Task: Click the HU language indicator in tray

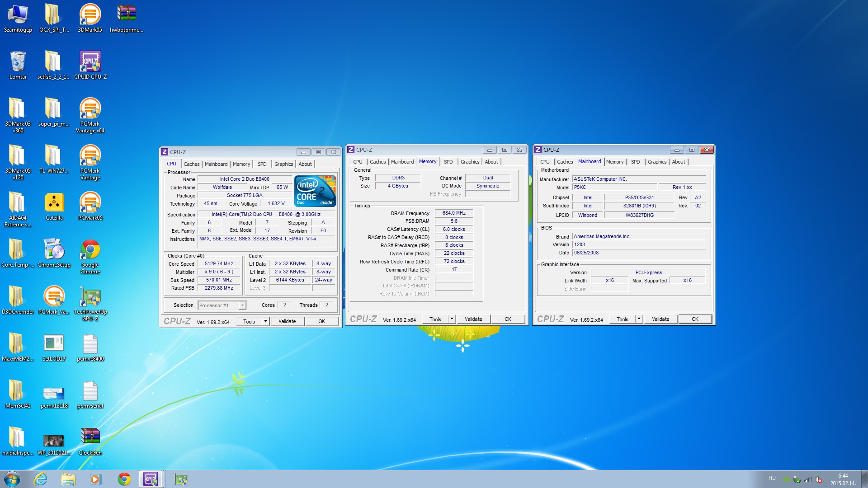Action: pyautogui.click(x=772, y=478)
